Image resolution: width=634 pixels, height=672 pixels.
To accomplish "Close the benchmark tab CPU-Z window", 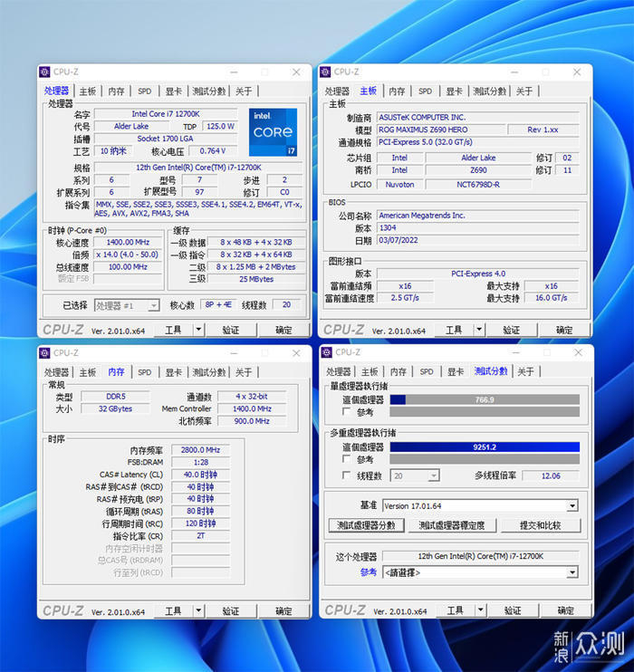I will [578, 352].
